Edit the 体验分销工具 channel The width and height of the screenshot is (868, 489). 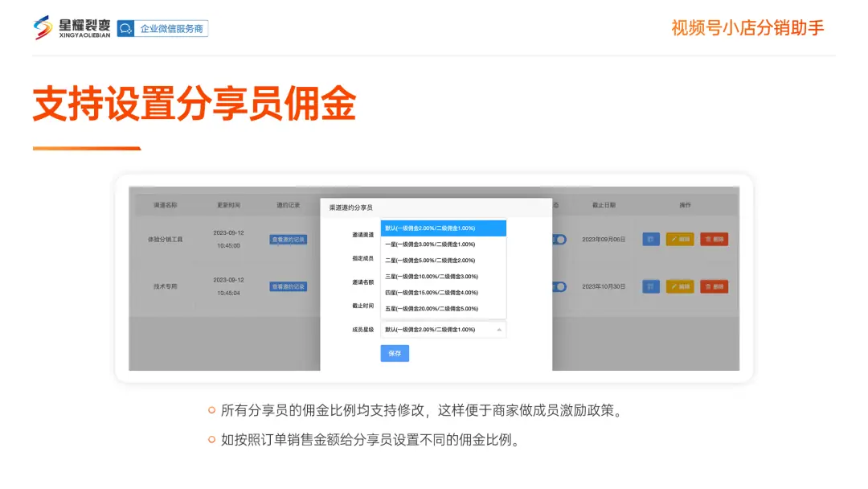tap(681, 239)
